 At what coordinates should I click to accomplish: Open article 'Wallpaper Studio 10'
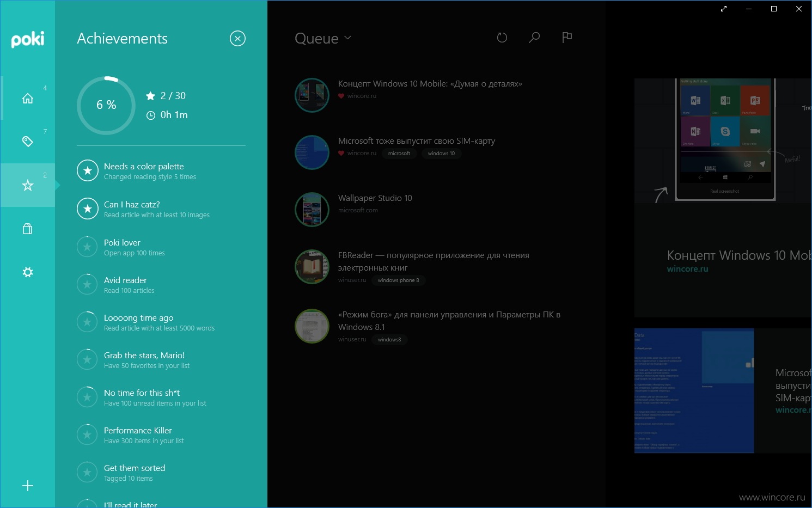375,198
